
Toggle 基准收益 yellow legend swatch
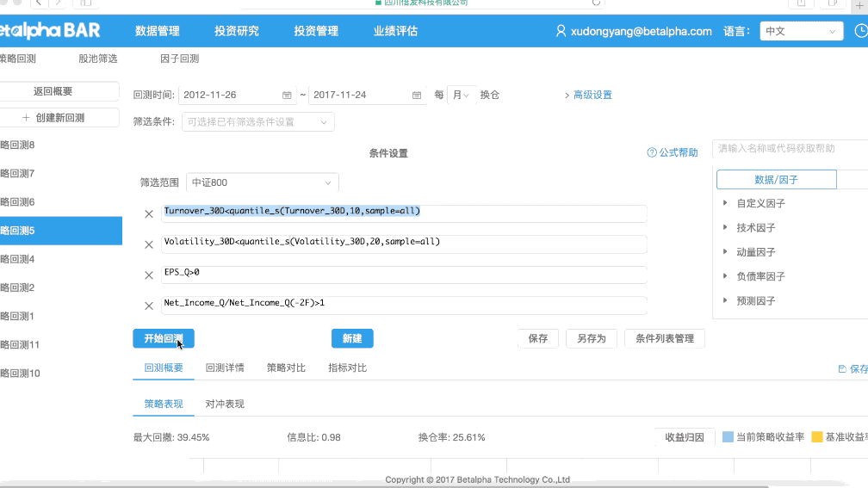tap(816, 437)
